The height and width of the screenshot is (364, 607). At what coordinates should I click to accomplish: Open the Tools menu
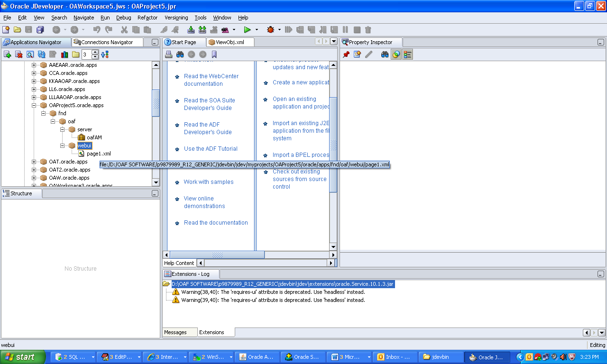[201, 18]
